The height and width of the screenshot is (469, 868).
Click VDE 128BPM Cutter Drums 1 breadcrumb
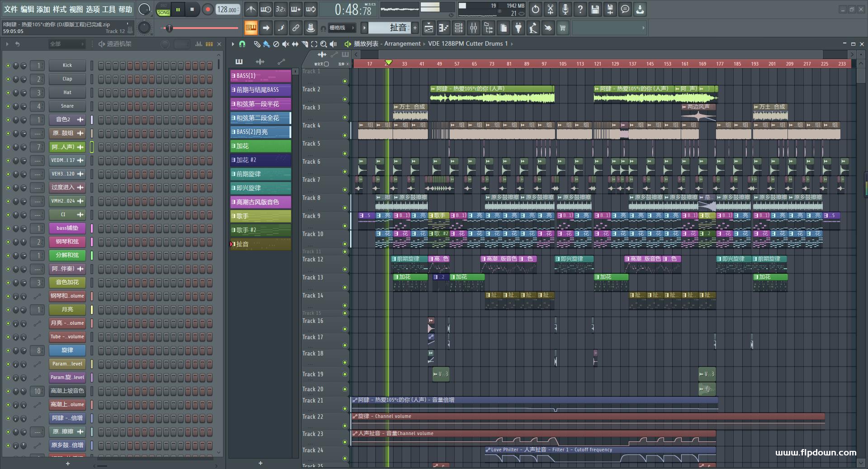coord(468,44)
